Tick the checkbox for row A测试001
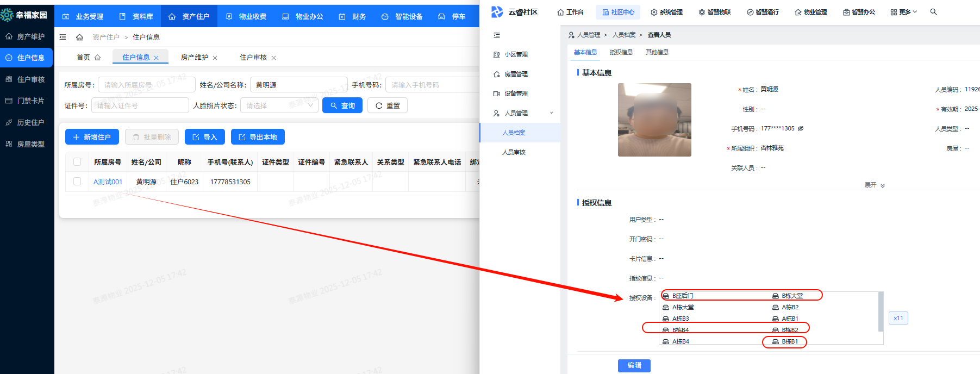Screen dimensions: 980x374 click(x=77, y=182)
